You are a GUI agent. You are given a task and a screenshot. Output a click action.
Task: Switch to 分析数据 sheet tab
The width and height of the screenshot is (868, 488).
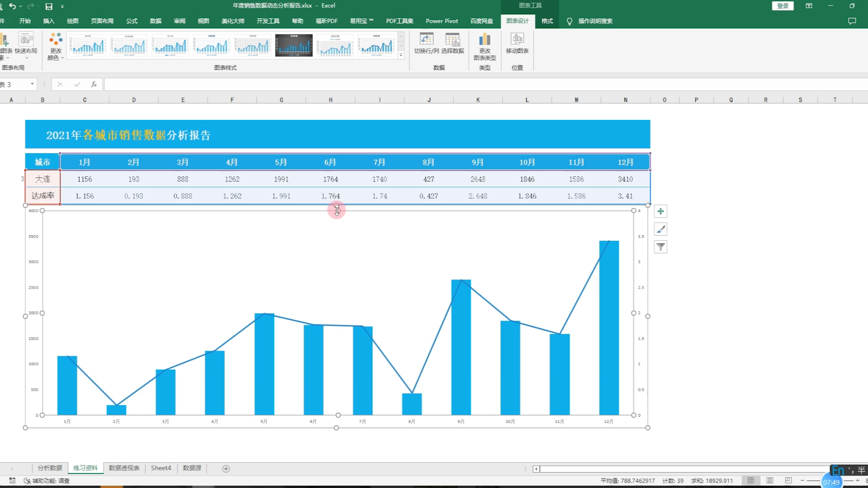coord(50,468)
